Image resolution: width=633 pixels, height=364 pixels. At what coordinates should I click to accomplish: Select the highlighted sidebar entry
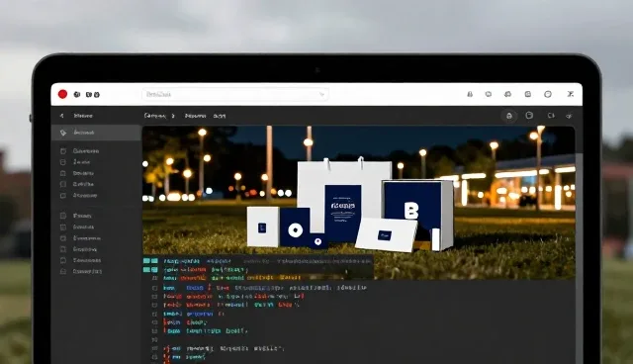click(x=96, y=133)
